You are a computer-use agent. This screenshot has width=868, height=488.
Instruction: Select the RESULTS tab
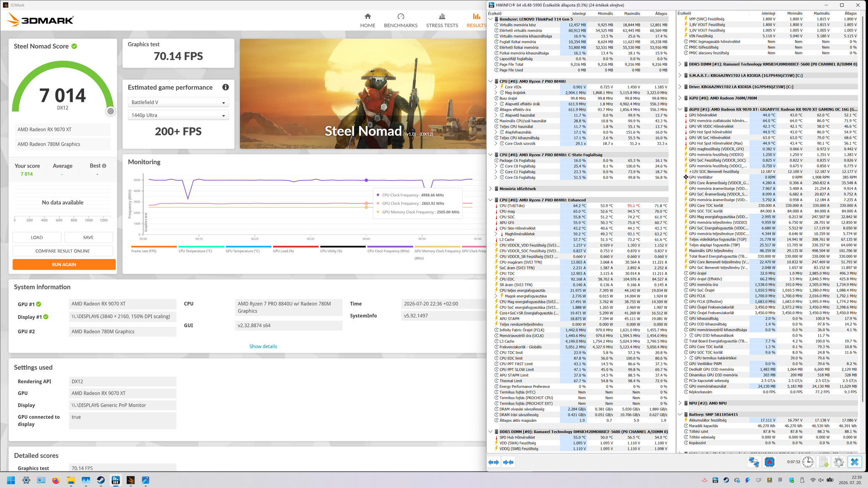[x=477, y=20]
